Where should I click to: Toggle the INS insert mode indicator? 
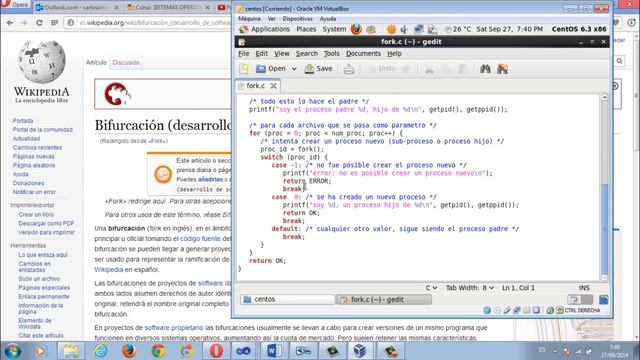coord(584,288)
